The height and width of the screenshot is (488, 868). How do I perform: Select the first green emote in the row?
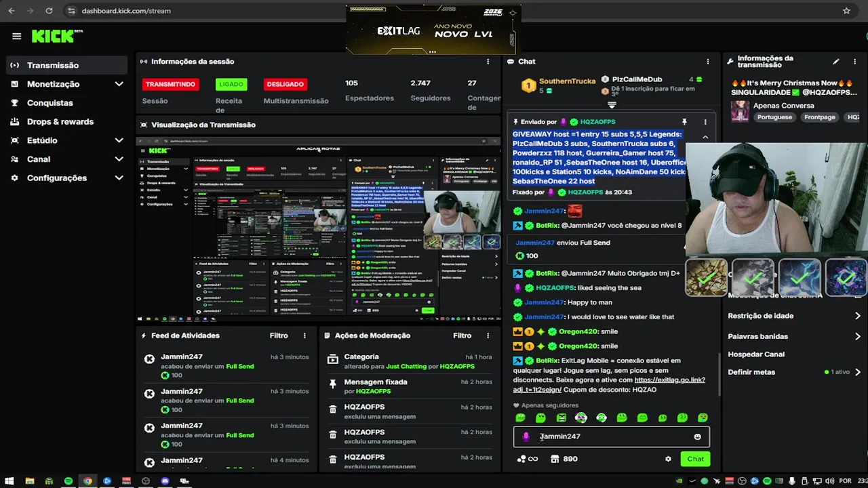pos(520,418)
